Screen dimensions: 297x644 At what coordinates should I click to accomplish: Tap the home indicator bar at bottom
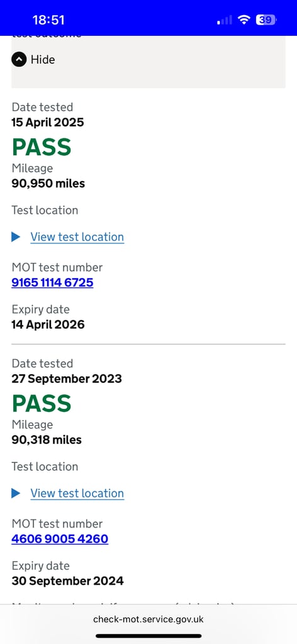[x=148, y=636]
